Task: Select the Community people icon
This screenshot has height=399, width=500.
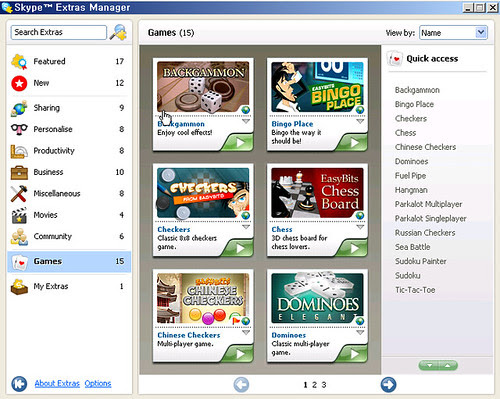Action: (19, 236)
